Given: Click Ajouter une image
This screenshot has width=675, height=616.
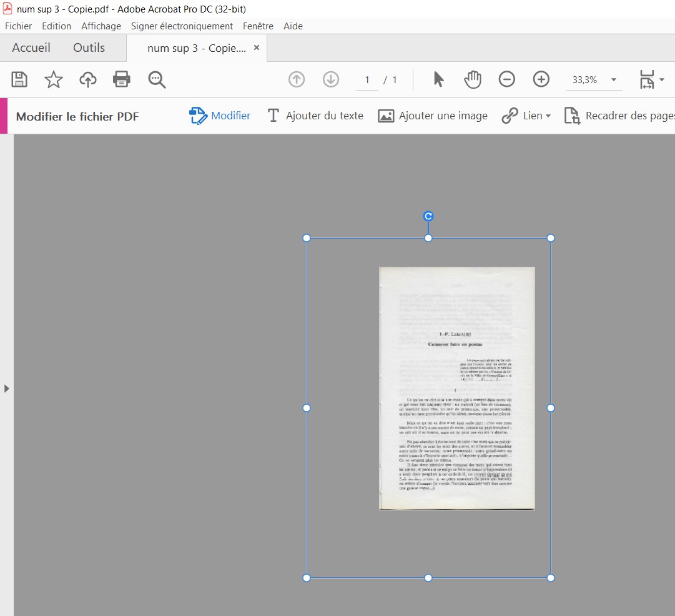Looking at the screenshot, I should coord(433,116).
